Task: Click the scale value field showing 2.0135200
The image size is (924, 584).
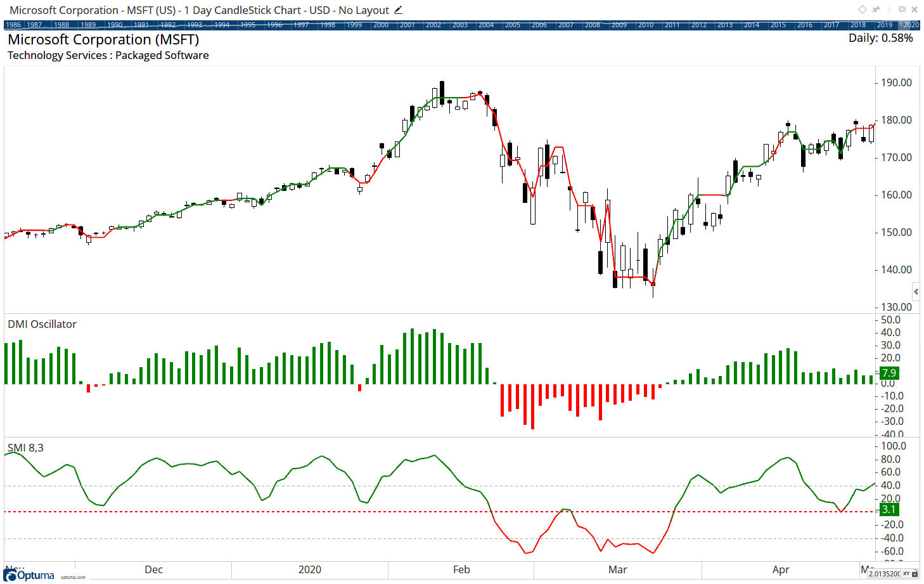Action: click(x=884, y=574)
